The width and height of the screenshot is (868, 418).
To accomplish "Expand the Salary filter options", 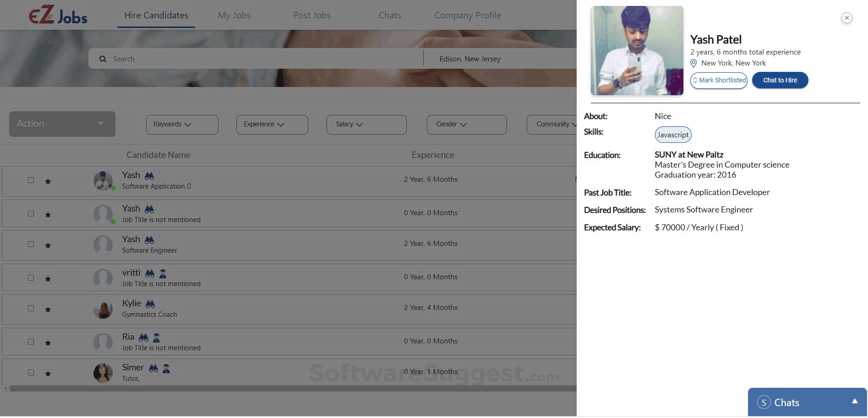I will tap(366, 124).
